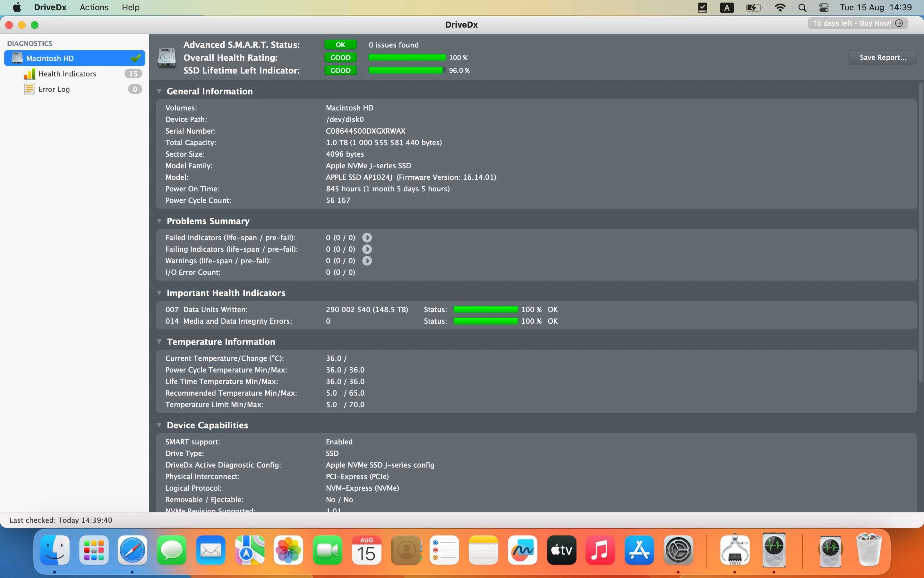Click the green checkmark beside Macintosh HD
Viewport: 924px width, 578px height.
[135, 58]
